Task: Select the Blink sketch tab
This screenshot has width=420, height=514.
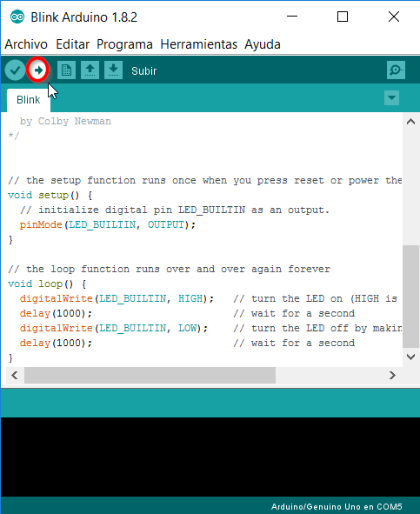Action: pyautogui.click(x=29, y=100)
